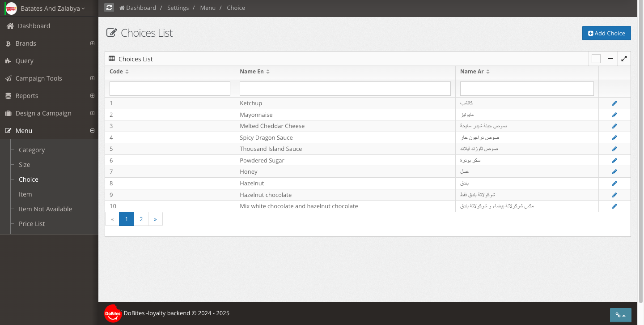Go to the Size submenu
Viewport: 644px width, 325px height.
[25, 165]
